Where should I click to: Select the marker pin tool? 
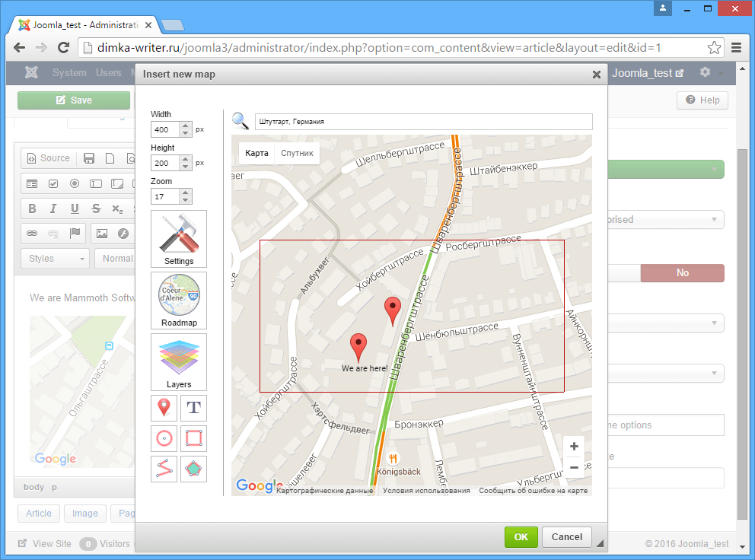click(x=164, y=408)
